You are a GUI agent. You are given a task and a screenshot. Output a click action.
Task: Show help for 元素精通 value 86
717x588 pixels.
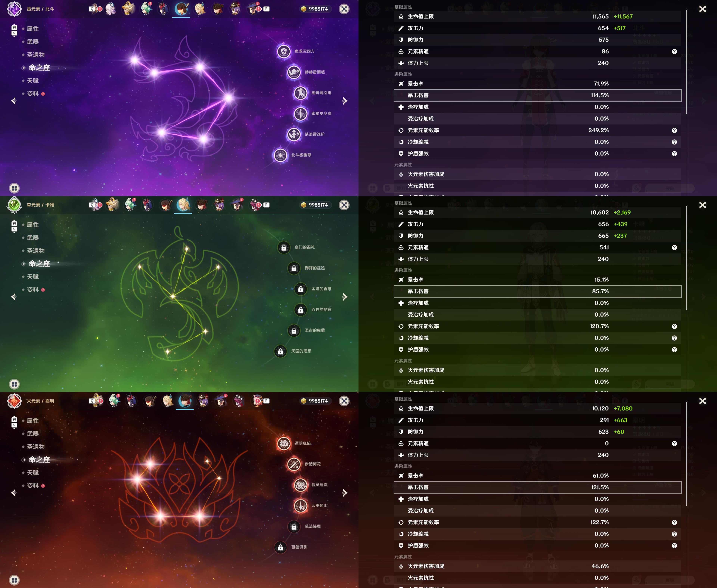coord(674,52)
